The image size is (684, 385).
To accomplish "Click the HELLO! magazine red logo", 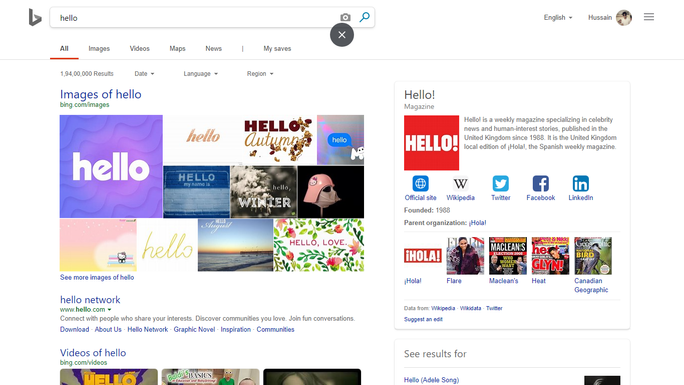I will click(431, 143).
